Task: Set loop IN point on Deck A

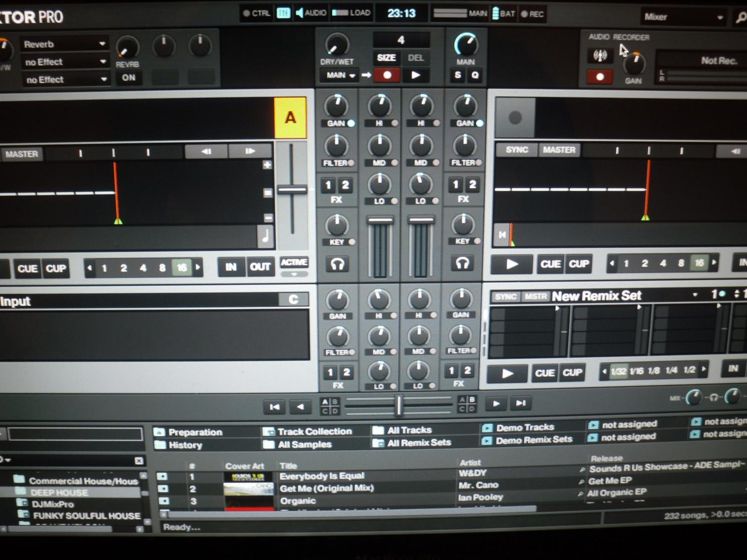Action: [x=231, y=267]
